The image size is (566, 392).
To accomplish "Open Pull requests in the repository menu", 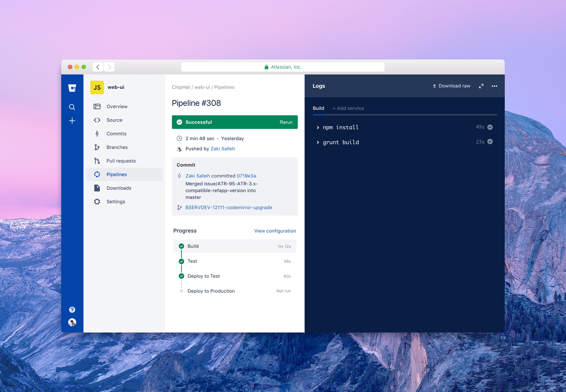I will (124, 161).
